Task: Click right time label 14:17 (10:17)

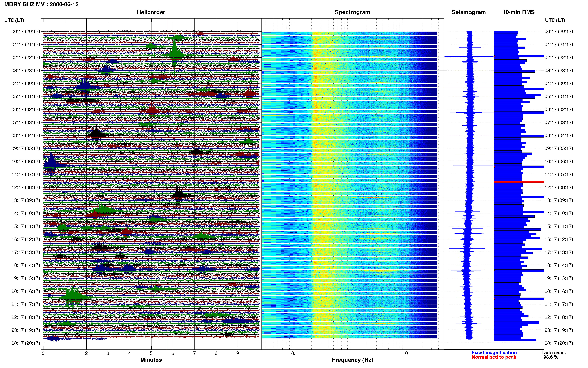Action: (x=559, y=213)
